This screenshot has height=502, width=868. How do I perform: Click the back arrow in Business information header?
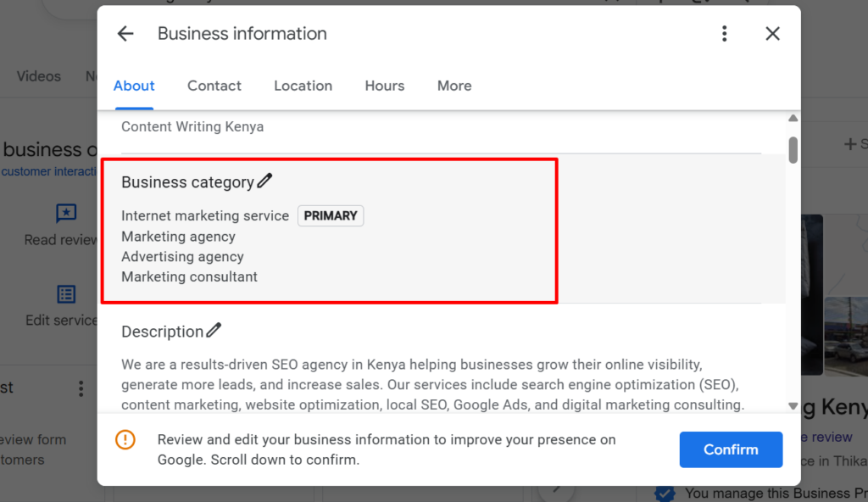pos(125,34)
